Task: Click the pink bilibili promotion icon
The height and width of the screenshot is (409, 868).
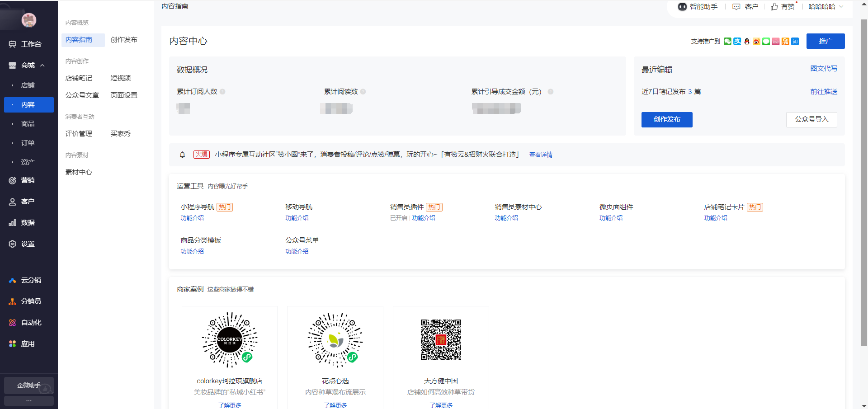Action: point(776,41)
